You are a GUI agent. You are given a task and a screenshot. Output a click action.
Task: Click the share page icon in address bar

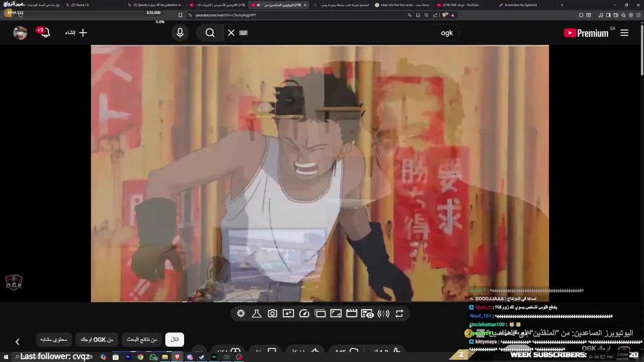click(x=435, y=15)
